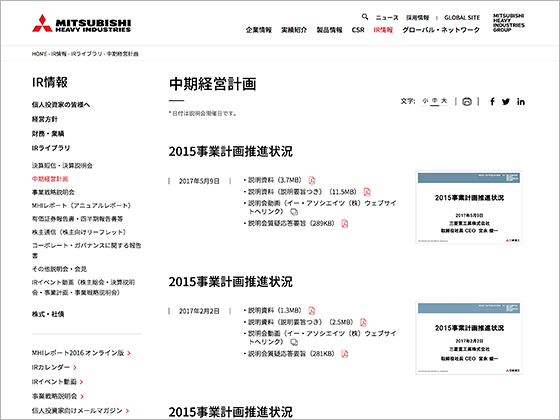This screenshot has width=560, height=420.
Task: Open 有価証券報告書・四半期報告書等 in the sidebar
Action: coord(78,219)
